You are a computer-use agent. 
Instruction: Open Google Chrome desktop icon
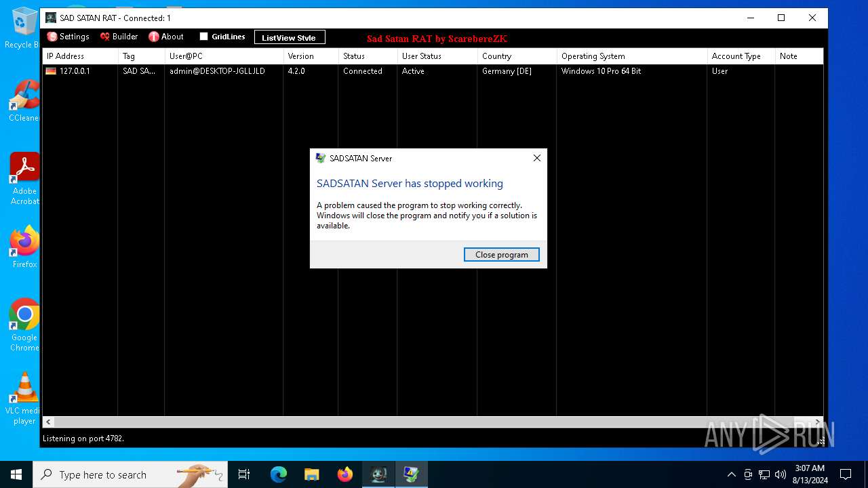pos(24,325)
